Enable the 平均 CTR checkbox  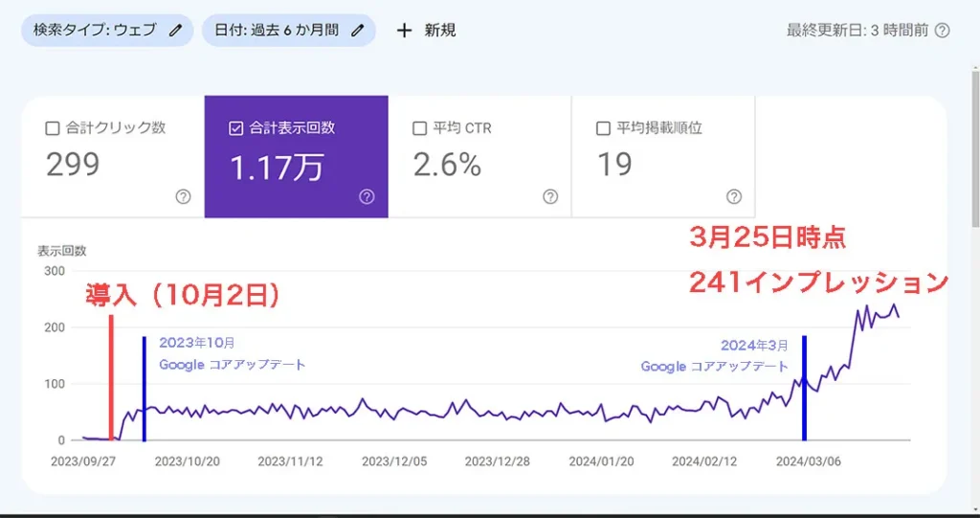pyautogui.click(x=420, y=129)
